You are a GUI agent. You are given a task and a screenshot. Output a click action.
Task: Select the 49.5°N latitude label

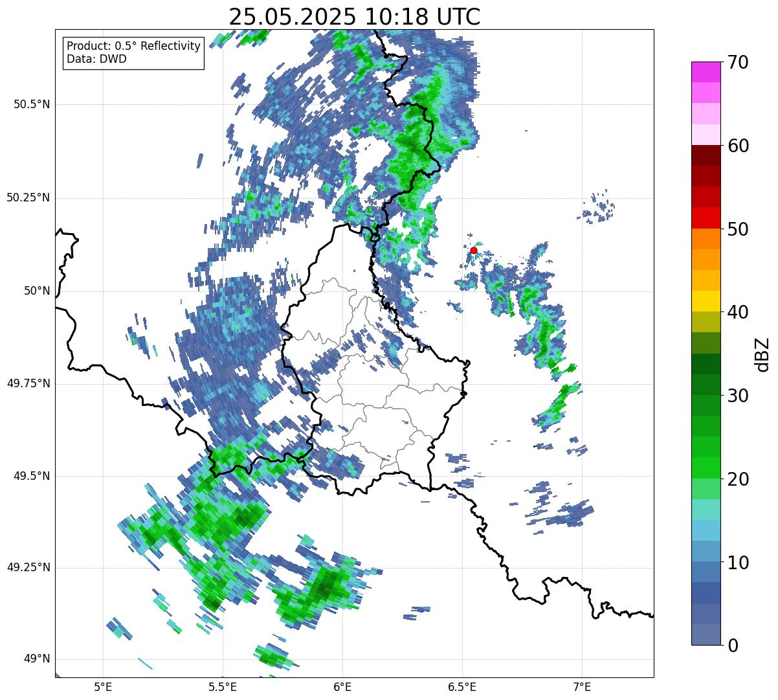tap(32, 476)
